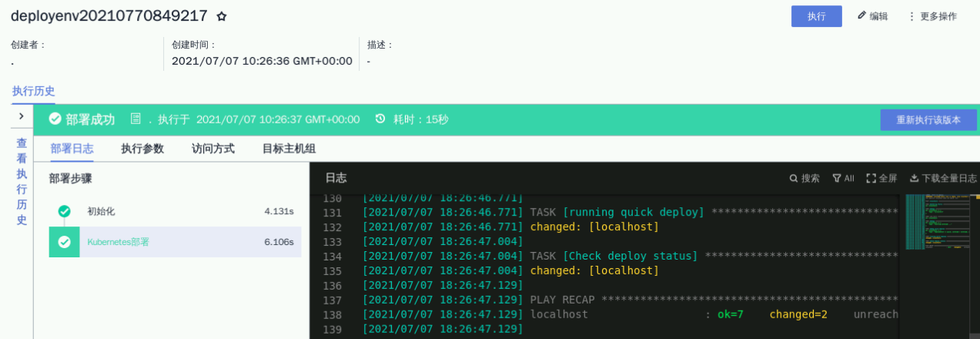Click 重新执行该版本 button
This screenshot has width=980, height=339.
928,120
